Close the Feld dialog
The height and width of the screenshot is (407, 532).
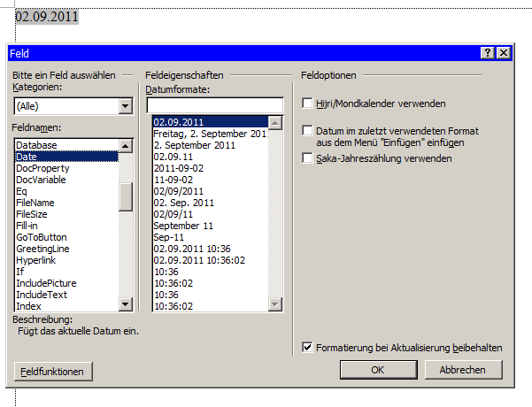[503, 53]
